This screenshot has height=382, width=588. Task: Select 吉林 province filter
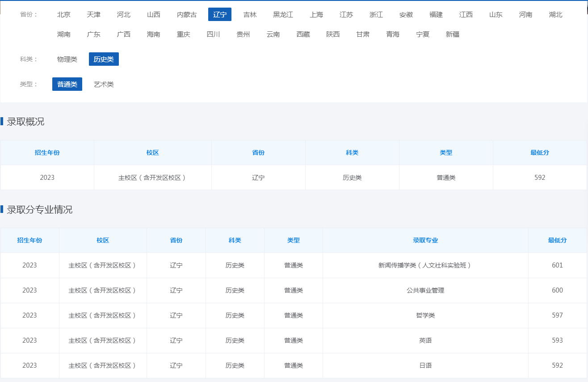pos(250,15)
